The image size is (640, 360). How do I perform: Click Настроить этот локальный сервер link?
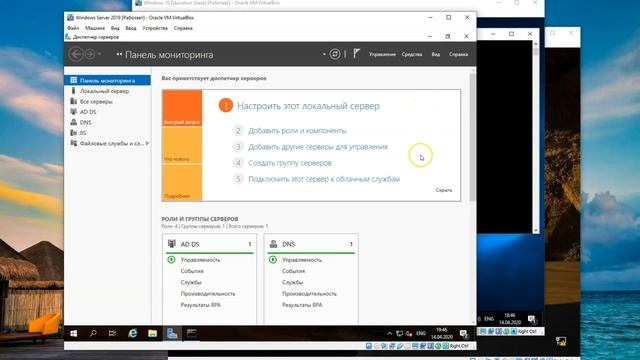[x=308, y=106]
